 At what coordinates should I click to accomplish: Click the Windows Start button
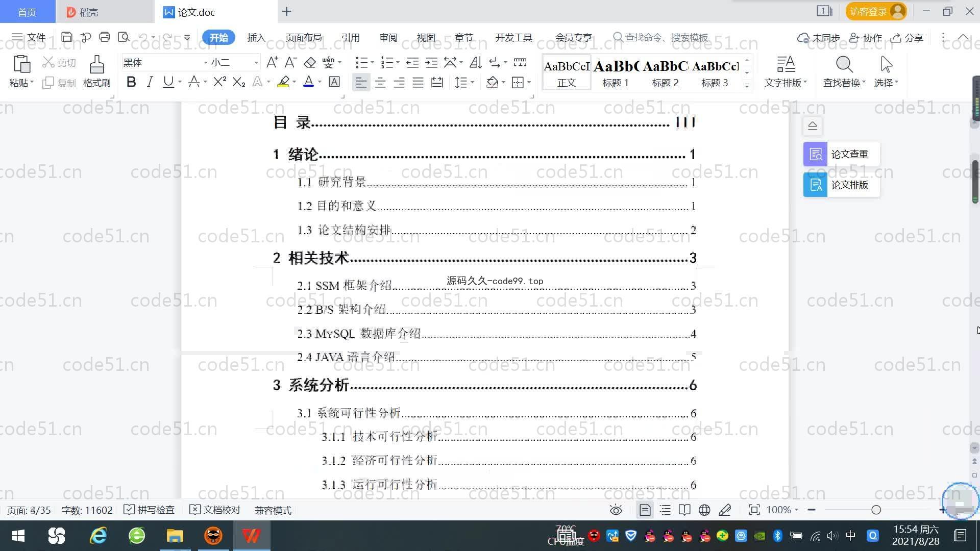point(18,536)
